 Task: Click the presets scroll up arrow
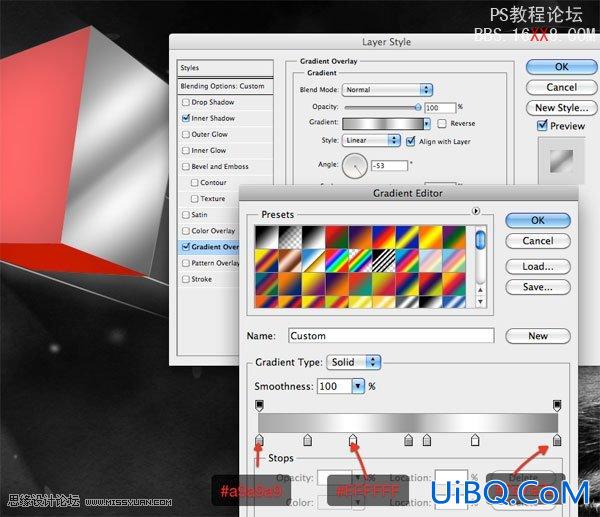pyautogui.click(x=480, y=290)
